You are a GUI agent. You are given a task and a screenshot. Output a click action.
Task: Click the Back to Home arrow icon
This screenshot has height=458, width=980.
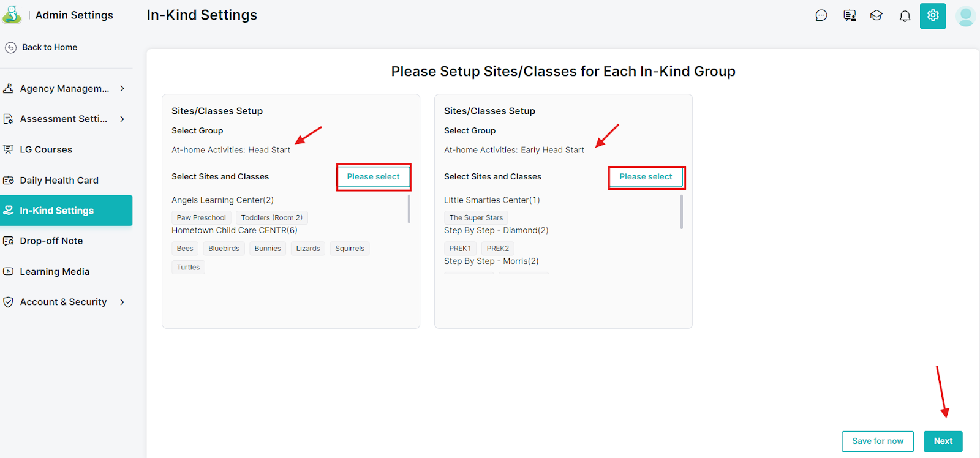tap(10, 47)
